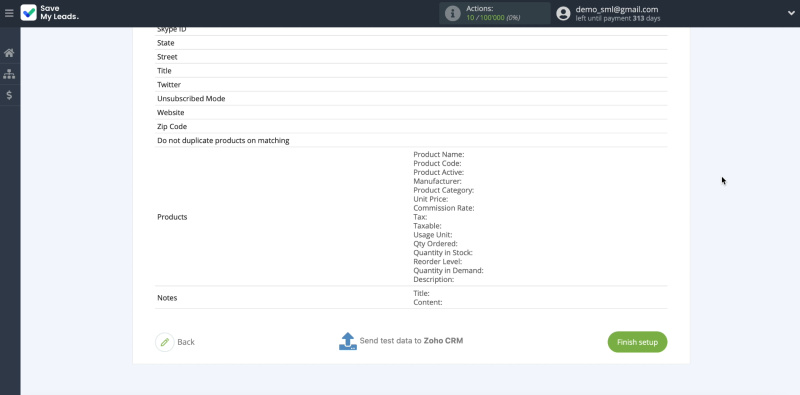Click 'Product Category:' value line
Image resolution: width=800 pixels, height=395 pixels.
point(443,190)
